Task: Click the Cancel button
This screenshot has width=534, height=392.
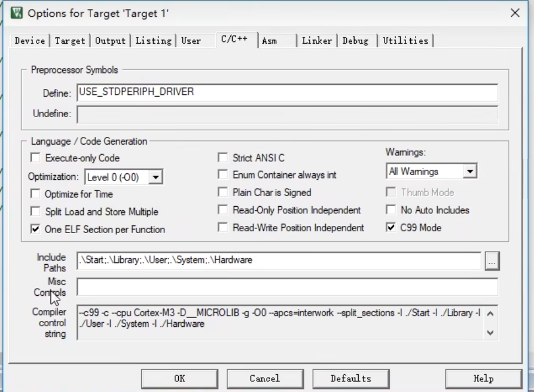Action: click(x=265, y=379)
